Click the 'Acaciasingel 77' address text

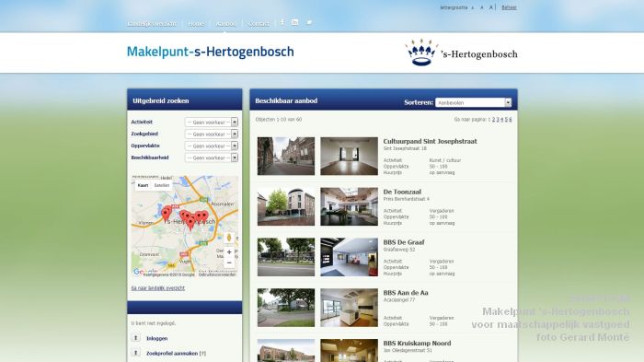(x=399, y=300)
